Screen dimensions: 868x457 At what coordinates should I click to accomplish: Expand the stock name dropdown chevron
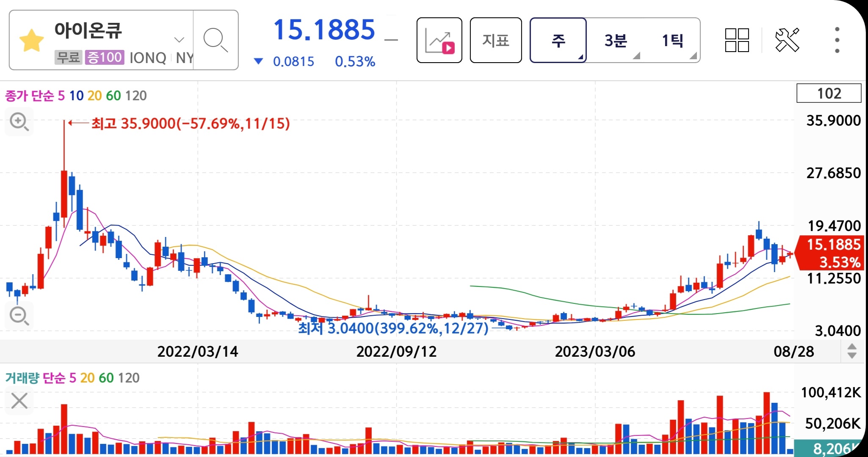tap(180, 40)
